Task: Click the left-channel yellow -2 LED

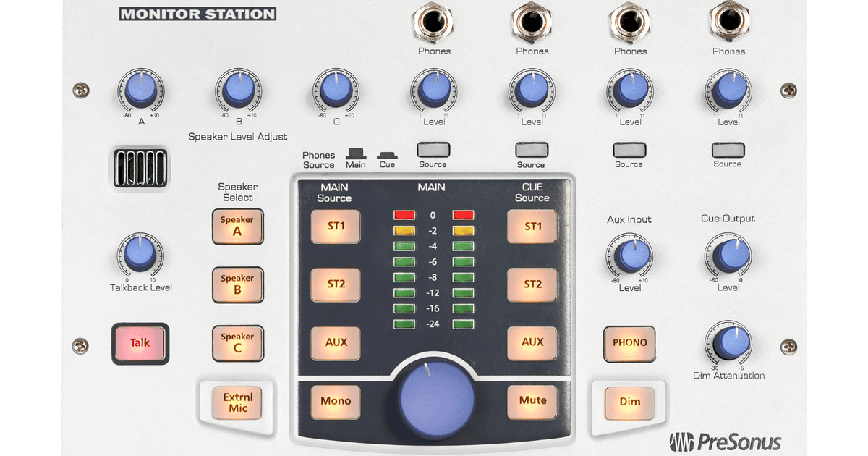Action: click(x=404, y=231)
